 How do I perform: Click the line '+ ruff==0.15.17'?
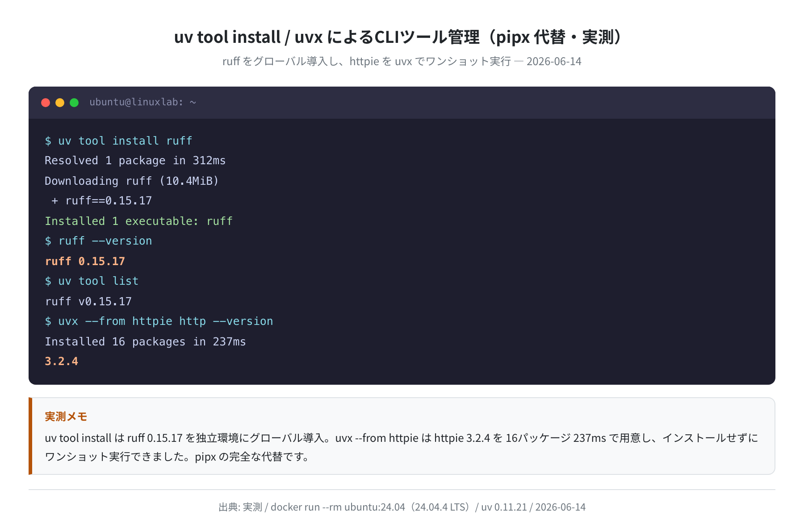pyautogui.click(x=101, y=201)
